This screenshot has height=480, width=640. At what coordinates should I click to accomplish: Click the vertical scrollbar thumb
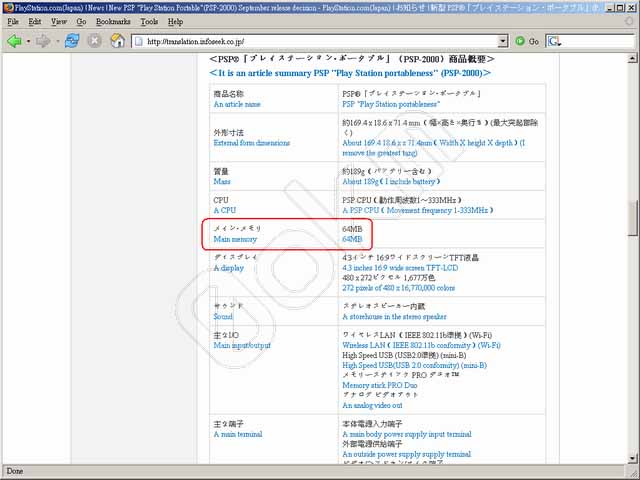(632, 218)
